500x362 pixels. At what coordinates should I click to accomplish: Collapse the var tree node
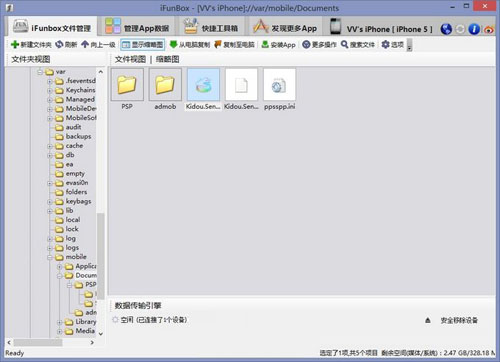coord(40,72)
